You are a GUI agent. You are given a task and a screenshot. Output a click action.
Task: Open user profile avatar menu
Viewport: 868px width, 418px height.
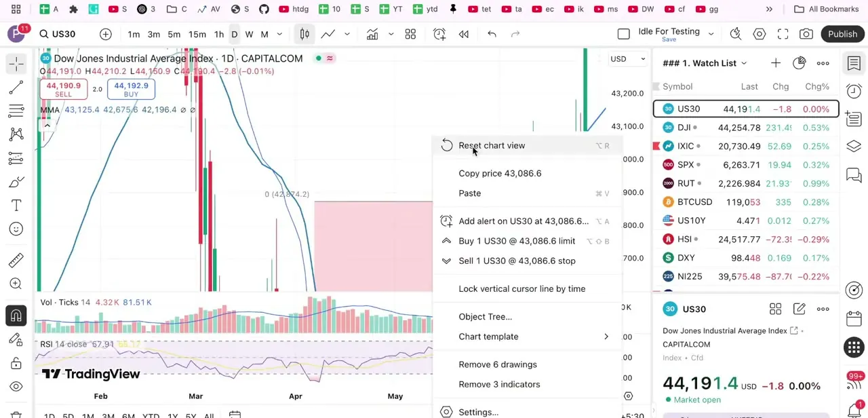(x=16, y=34)
